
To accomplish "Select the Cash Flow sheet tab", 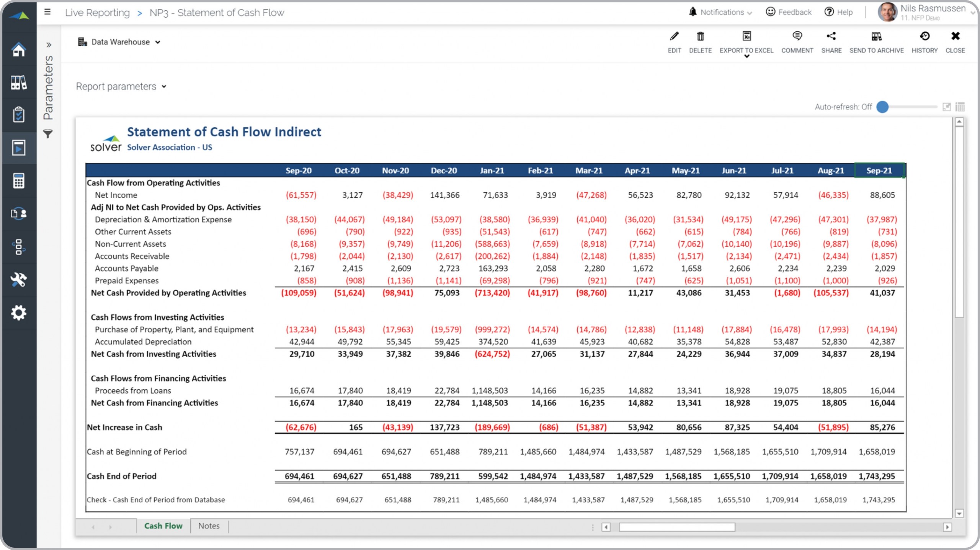I will pos(163,526).
